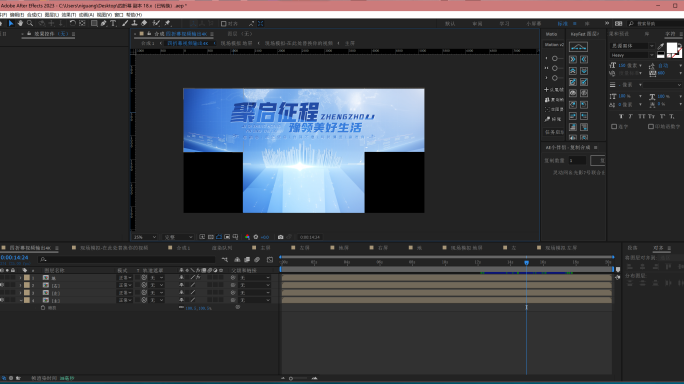
Task: Open the 帮助(H) menu
Action: click(134, 14)
